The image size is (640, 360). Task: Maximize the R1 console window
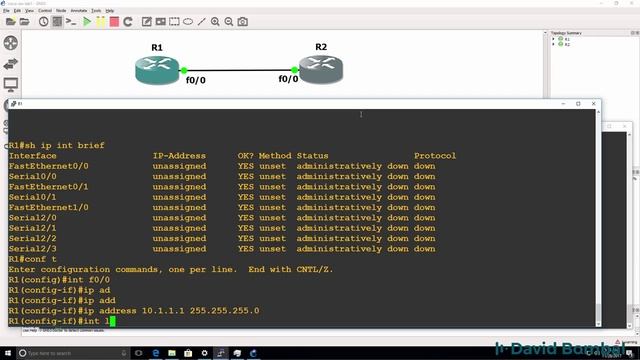pyautogui.click(x=578, y=104)
